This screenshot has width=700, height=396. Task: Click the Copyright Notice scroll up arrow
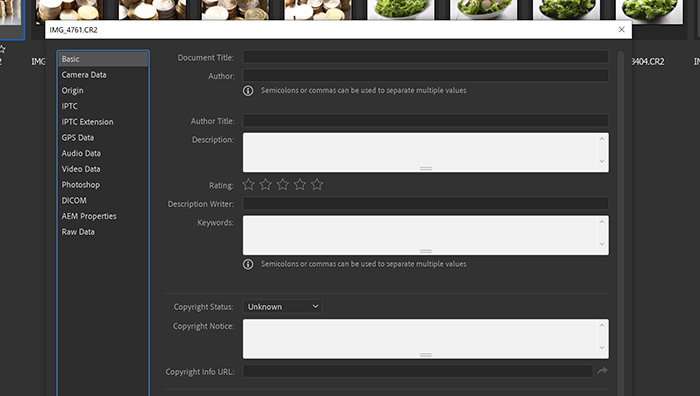click(602, 325)
